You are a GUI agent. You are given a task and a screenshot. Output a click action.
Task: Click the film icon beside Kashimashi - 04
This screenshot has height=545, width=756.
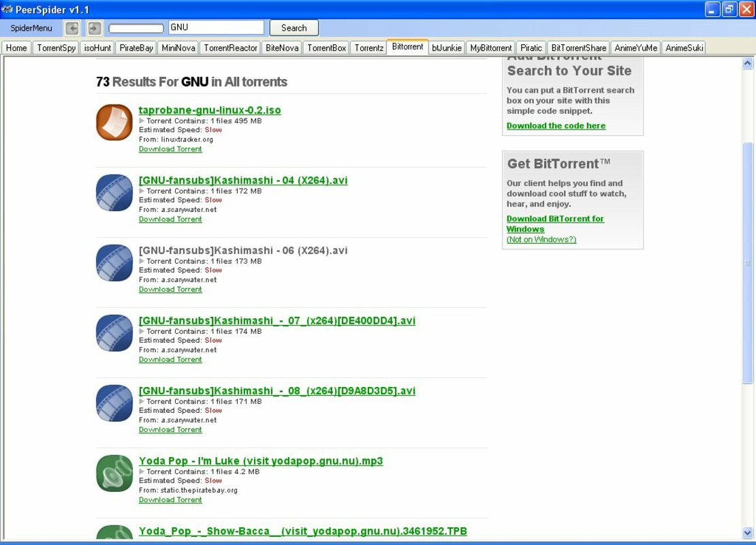[114, 192]
